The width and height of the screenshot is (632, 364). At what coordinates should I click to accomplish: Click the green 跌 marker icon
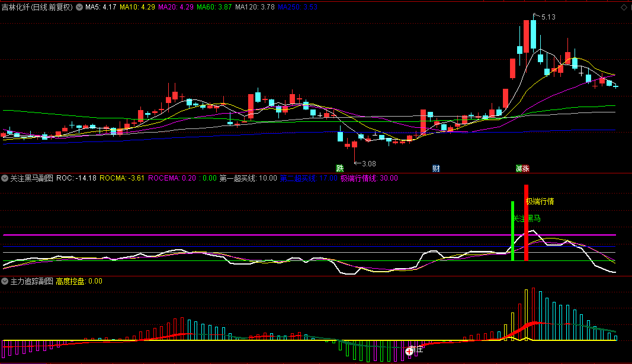point(340,168)
